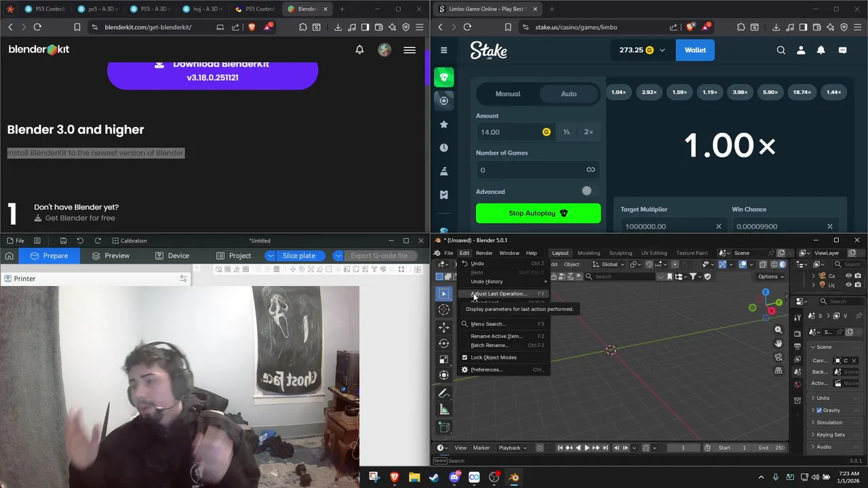Click the Stake sidebar favorites star icon
868x488 pixels.
click(444, 124)
